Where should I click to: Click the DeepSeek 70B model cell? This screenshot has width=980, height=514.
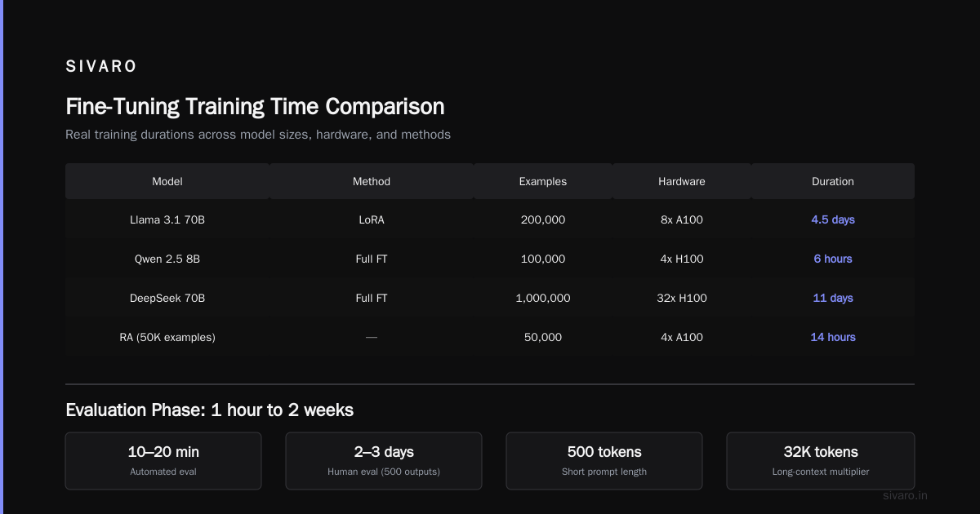point(167,298)
